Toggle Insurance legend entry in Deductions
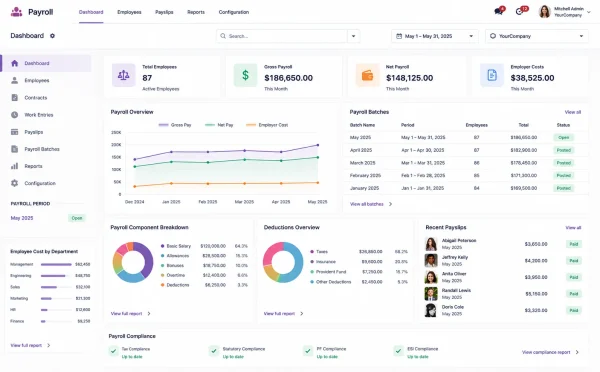Screen dimensions: 600x372 click(x=323, y=262)
